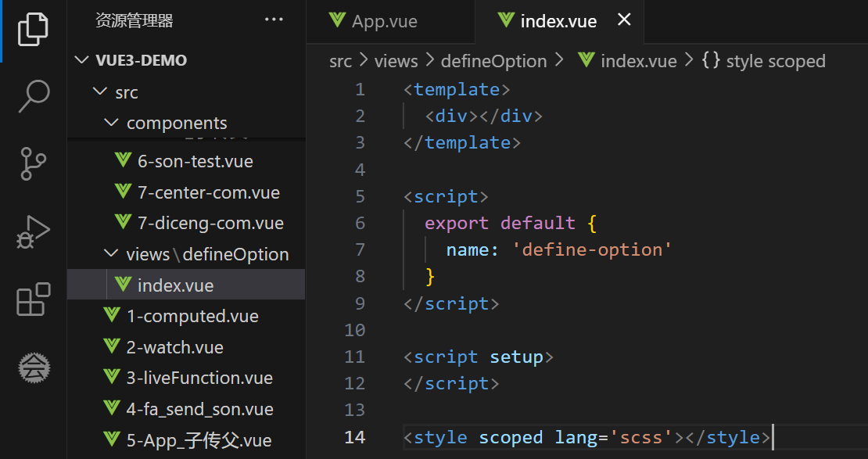Viewport: 868px width, 459px height.
Task: Click line number 7 in the gutter
Action: 360,249
